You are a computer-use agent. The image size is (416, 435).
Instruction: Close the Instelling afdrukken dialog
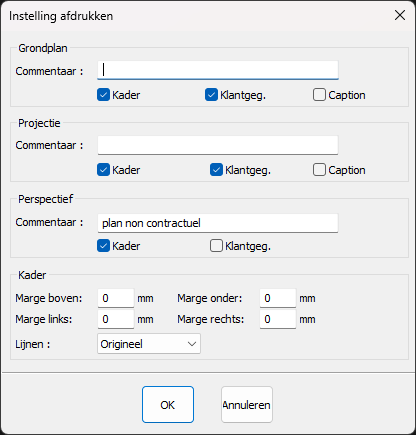pyautogui.click(x=400, y=15)
